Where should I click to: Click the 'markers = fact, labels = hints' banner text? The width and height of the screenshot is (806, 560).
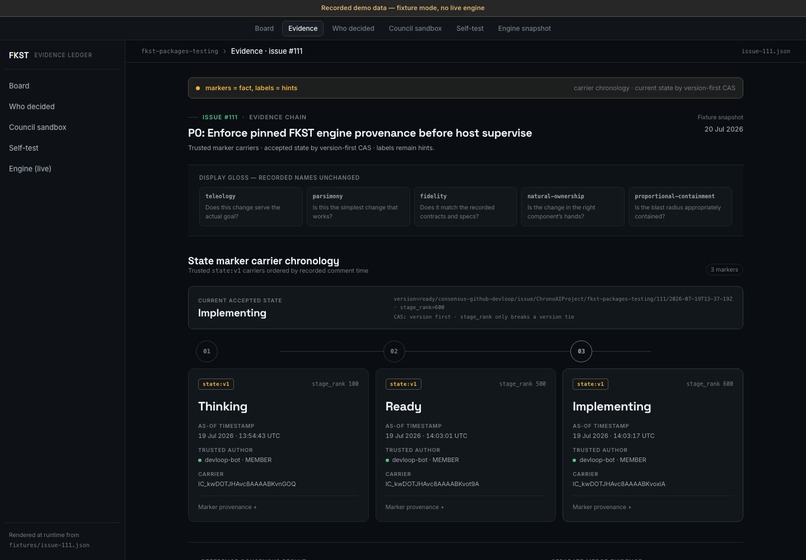[x=251, y=88]
